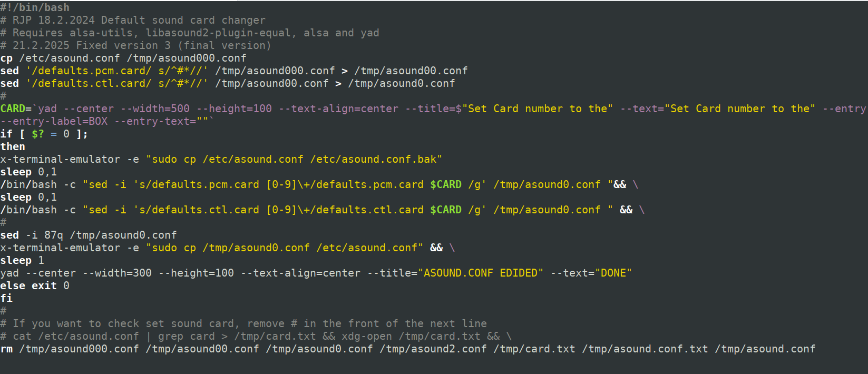
Task: Click the first 'sleep 0,1' line
Action: pos(28,172)
